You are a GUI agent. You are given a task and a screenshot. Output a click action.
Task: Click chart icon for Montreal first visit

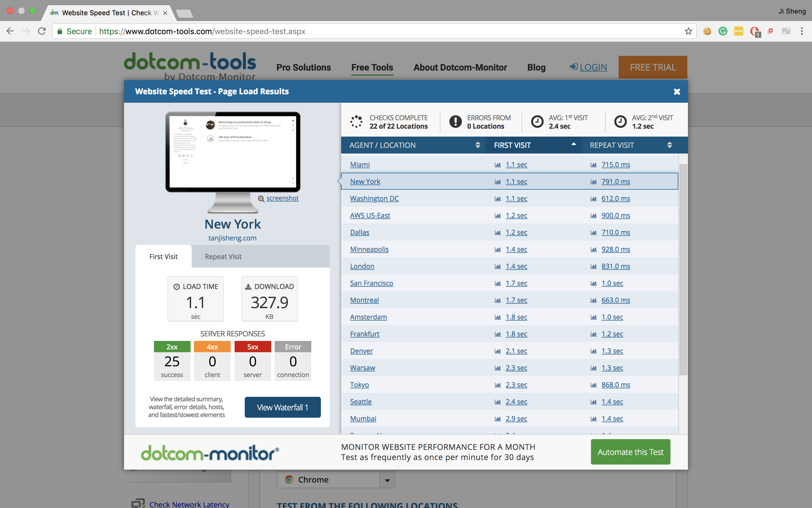click(498, 300)
